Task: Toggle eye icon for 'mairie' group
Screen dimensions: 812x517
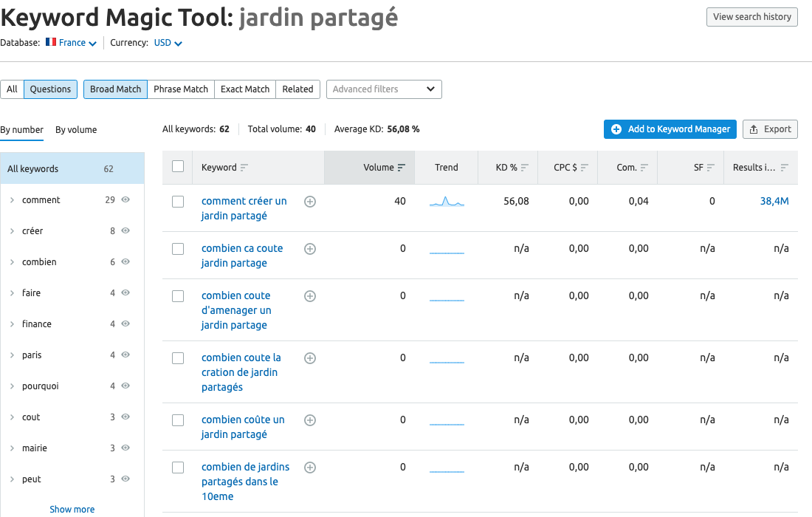Action: point(125,448)
